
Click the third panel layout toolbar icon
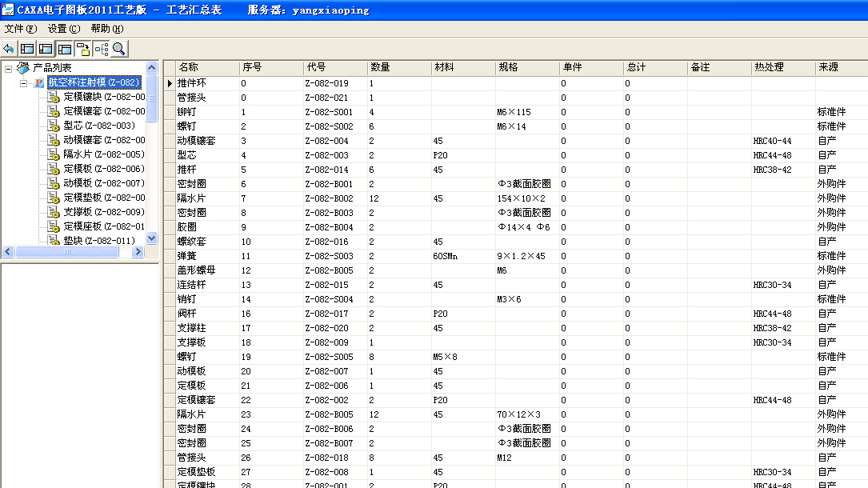64,49
